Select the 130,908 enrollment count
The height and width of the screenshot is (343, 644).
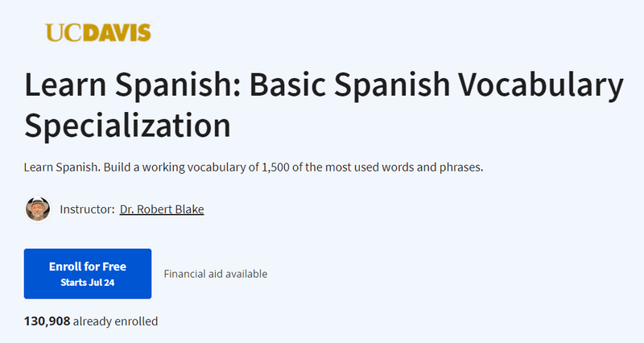pyautogui.click(x=47, y=320)
